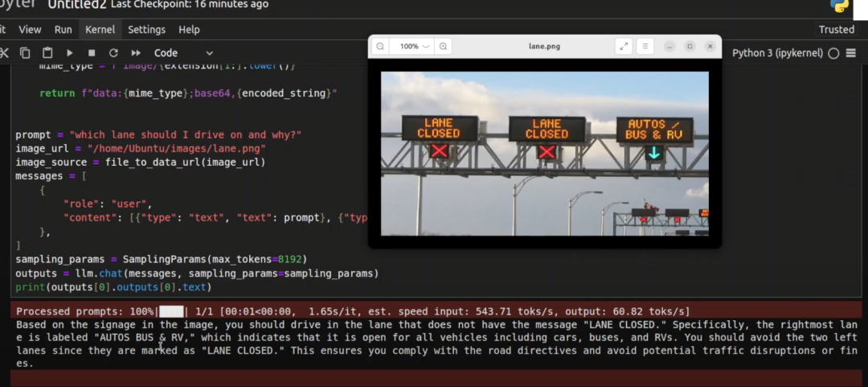Interrupt the kernel with the stop icon
Viewport: 868px width, 387px height.
92,53
